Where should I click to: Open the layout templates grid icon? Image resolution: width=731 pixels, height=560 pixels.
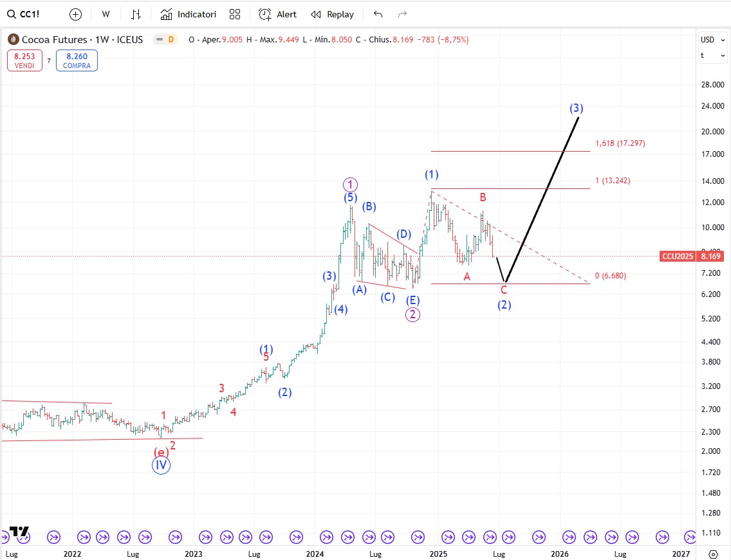(235, 14)
